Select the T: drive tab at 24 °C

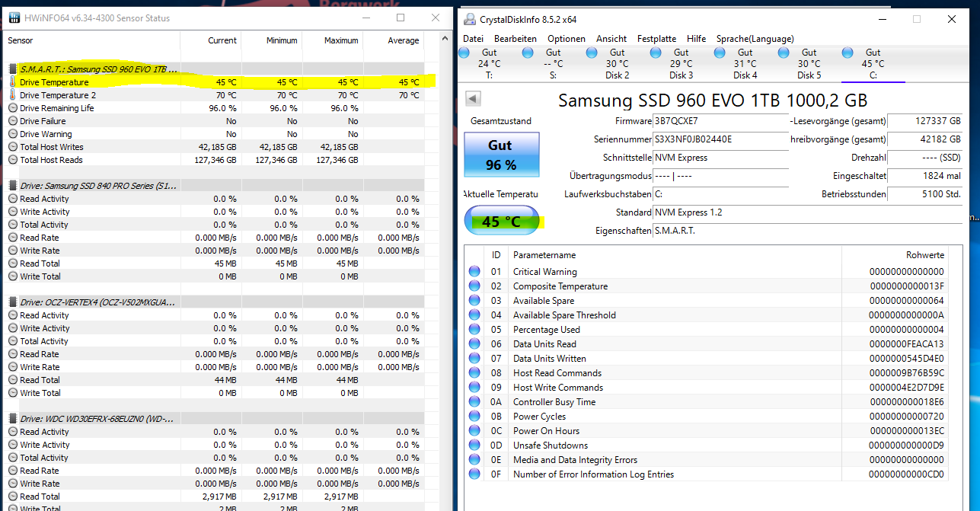click(x=489, y=64)
